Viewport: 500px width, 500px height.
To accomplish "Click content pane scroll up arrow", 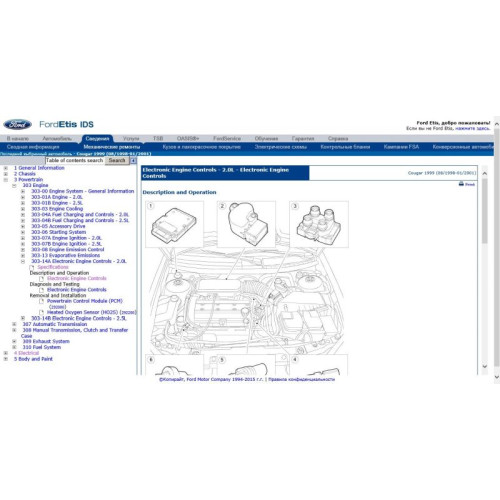I will (485, 173).
